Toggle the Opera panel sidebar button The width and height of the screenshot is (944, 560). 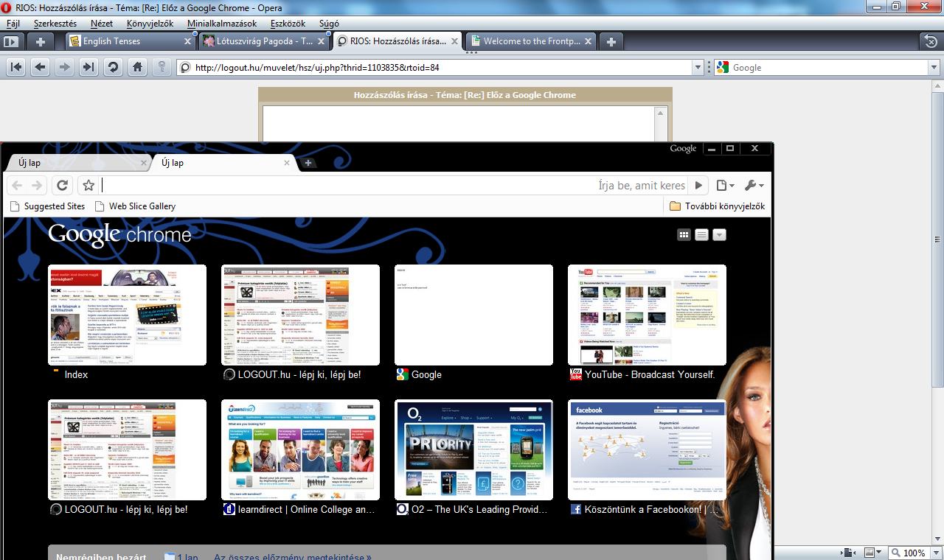click(11, 41)
